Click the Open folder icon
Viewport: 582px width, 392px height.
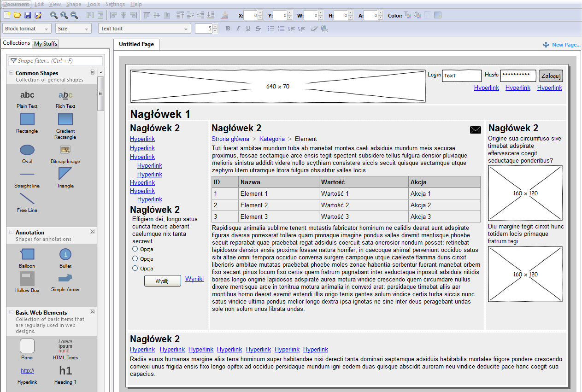(x=17, y=15)
